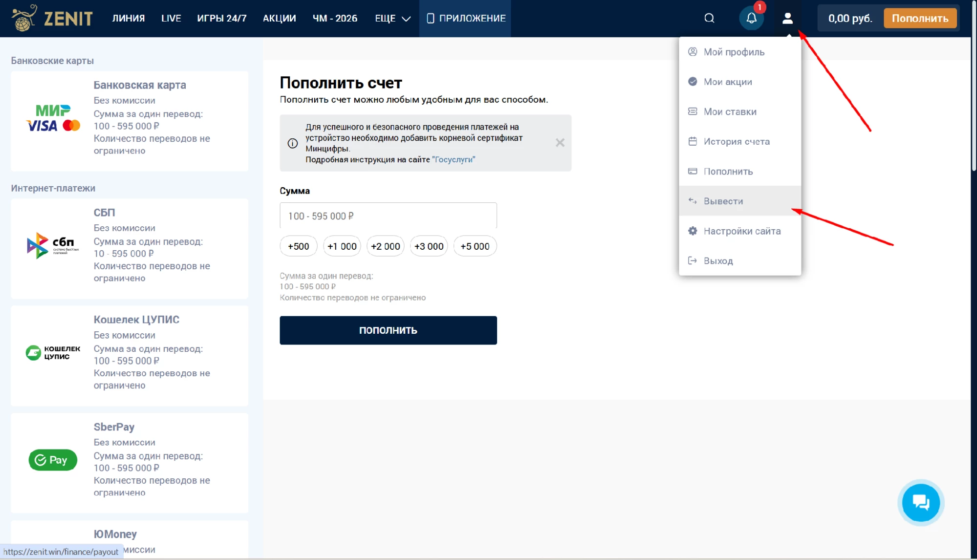
Task: Choose the Банковская карта payment method
Action: tap(130, 121)
